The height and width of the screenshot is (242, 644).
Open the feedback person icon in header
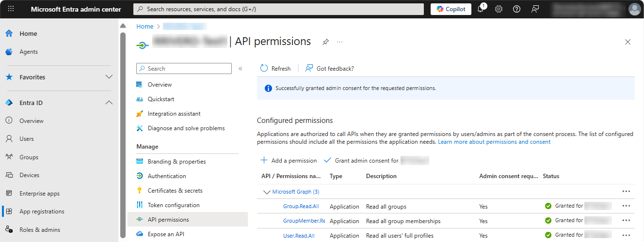[x=535, y=9]
